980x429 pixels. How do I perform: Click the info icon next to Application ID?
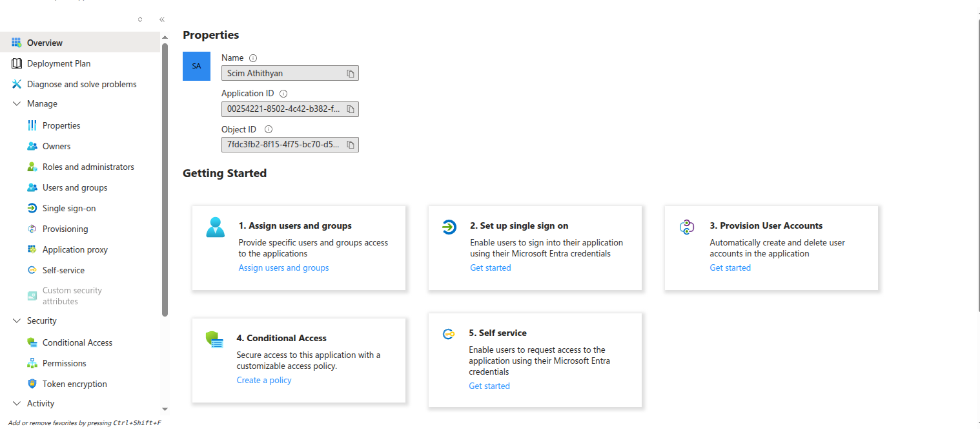click(283, 94)
